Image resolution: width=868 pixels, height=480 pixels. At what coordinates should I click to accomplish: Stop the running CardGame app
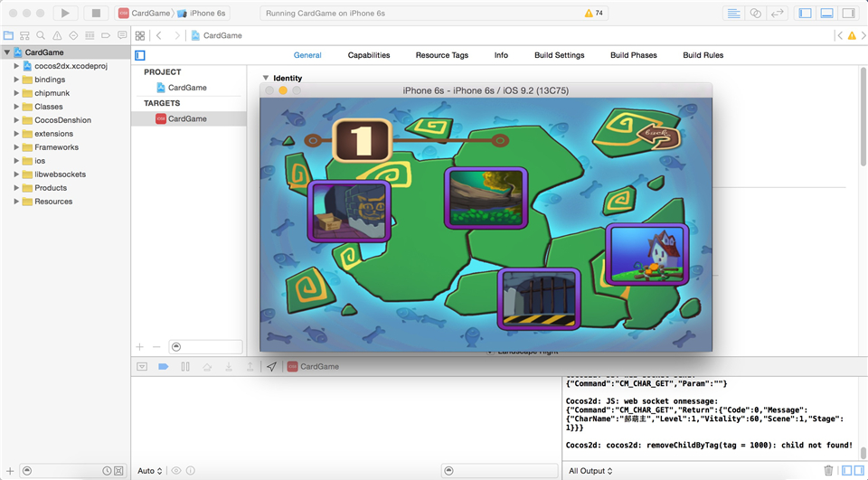point(97,13)
